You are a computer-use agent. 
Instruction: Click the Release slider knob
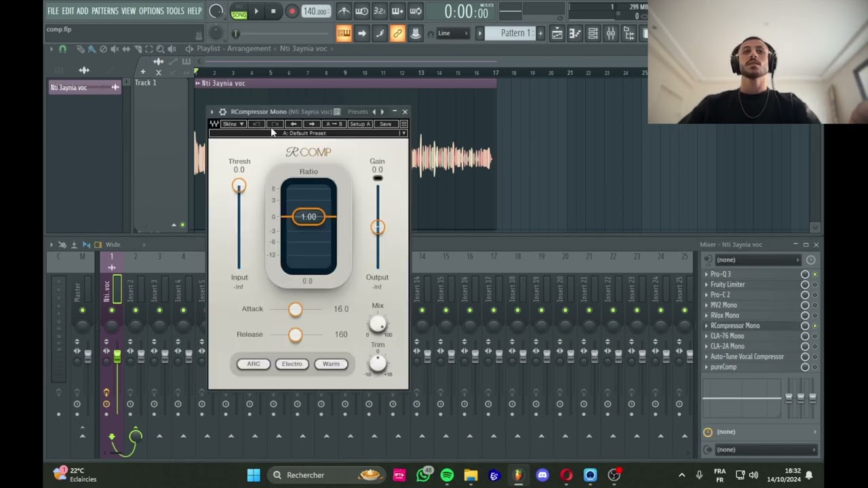(x=295, y=334)
